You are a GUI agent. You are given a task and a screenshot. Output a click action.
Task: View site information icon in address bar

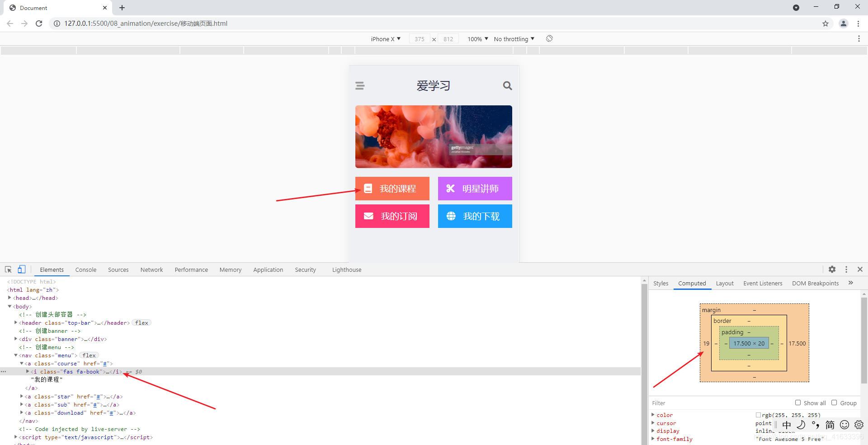tap(57, 24)
